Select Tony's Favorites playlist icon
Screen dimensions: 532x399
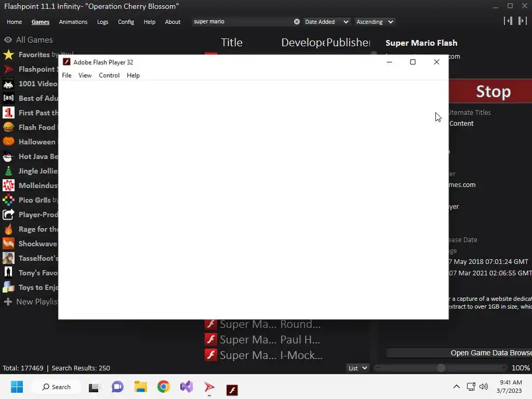pyautogui.click(x=8, y=273)
